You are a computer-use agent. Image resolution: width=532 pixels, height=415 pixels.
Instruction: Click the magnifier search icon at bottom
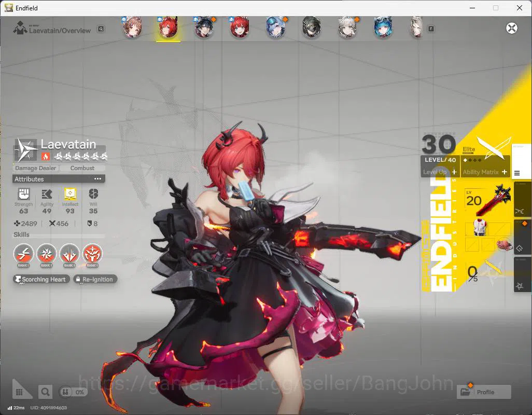tap(45, 392)
